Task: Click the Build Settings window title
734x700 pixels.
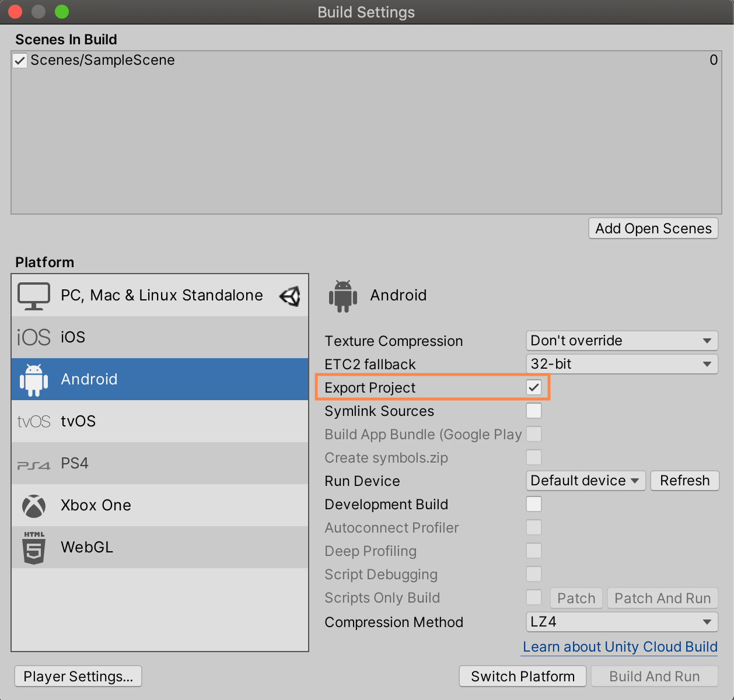Action: pyautogui.click(x=366, y=12)
